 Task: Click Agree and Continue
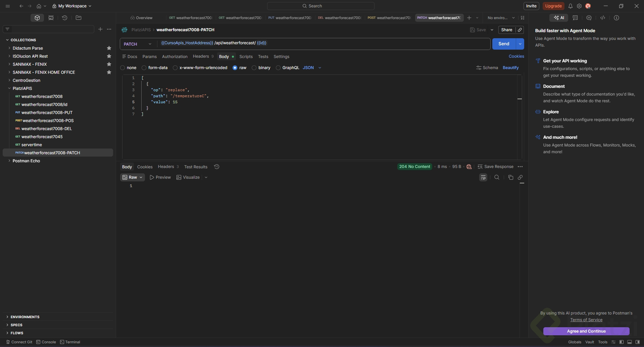pyautogui.click(x=586, y=331)
